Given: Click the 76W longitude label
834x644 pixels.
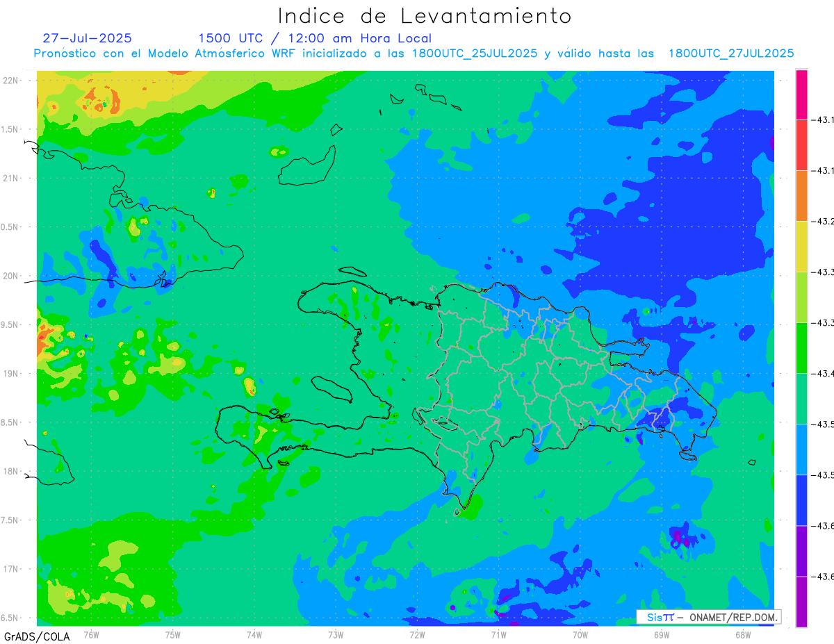Looking at the screenshot, I should 91,634.
